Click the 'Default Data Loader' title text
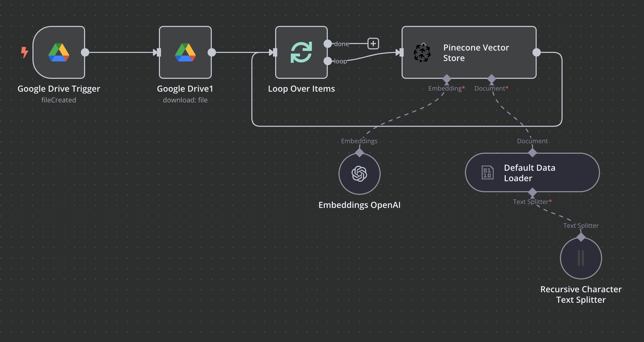Screen dimensions: 644x342 (530, 173)
